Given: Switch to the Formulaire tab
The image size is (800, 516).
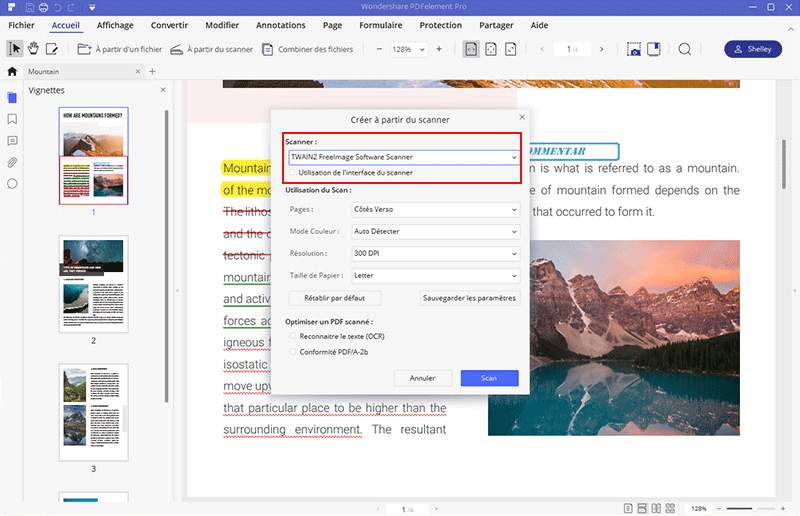Looking at the screenshot, I should (x=381, y=25).
